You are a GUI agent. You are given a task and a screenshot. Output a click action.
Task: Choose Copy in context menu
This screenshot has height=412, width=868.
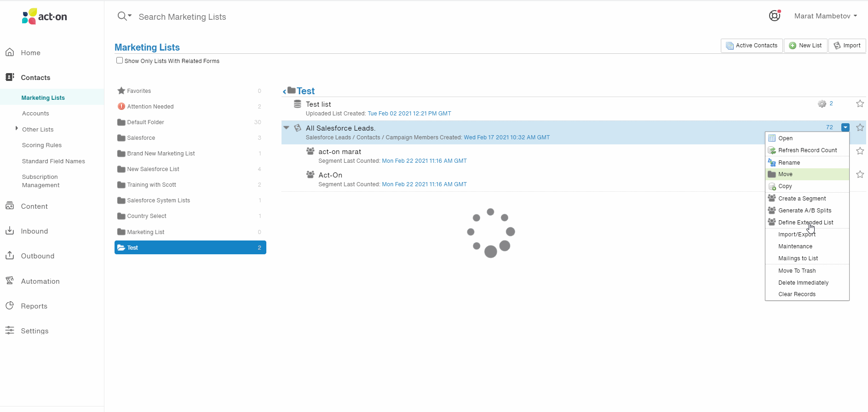tap(807, 186)
